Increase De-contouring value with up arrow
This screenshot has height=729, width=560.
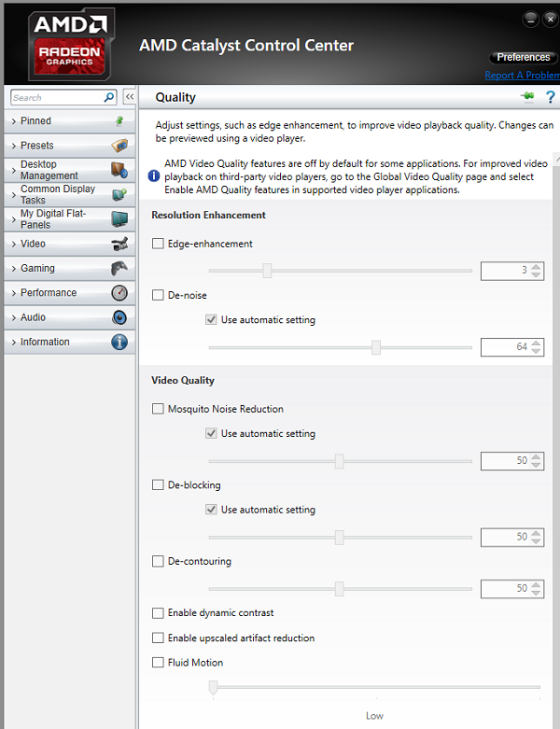[x=537, y=584]
